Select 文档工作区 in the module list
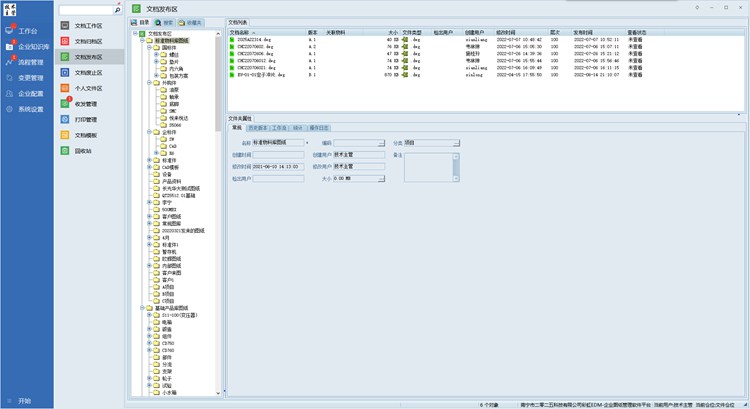This screenshot has width=750, height=409. tap(87, 26)
